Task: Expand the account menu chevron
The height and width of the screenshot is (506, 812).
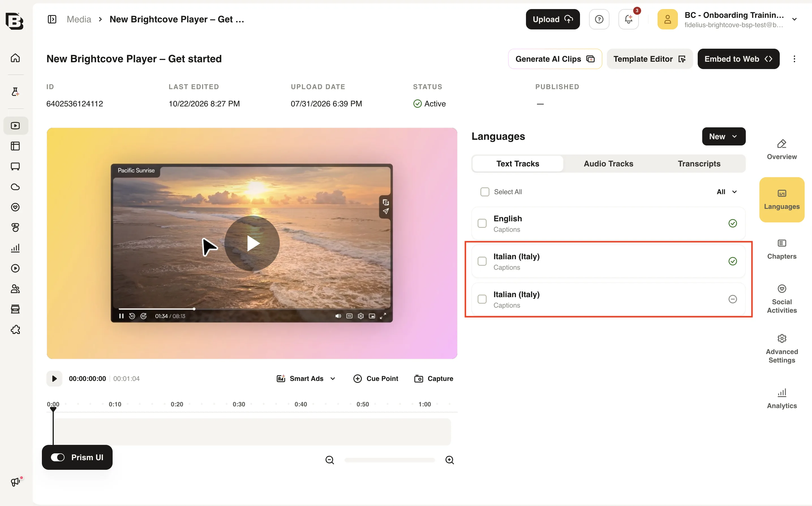Action: coord(795,20)
